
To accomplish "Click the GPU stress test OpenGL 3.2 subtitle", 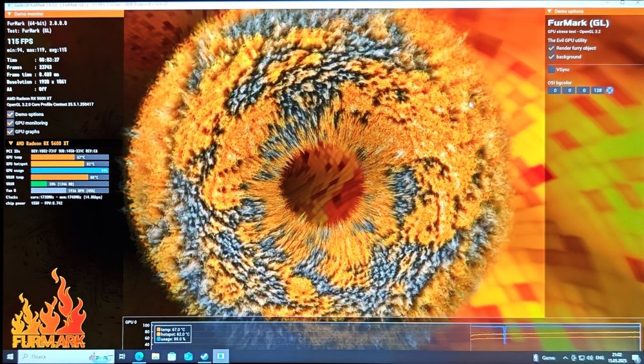I will click(574, 32).
